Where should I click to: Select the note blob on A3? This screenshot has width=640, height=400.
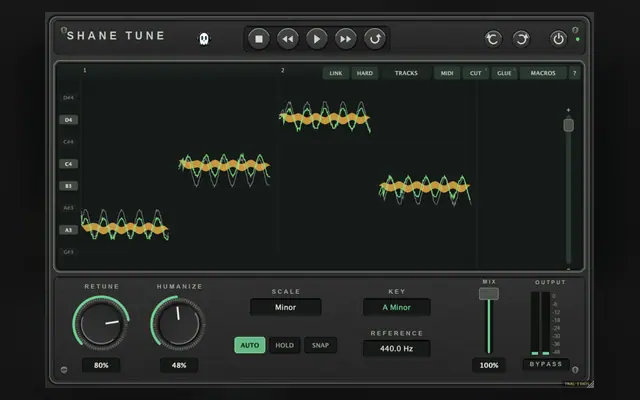click(x=124, y=228)
